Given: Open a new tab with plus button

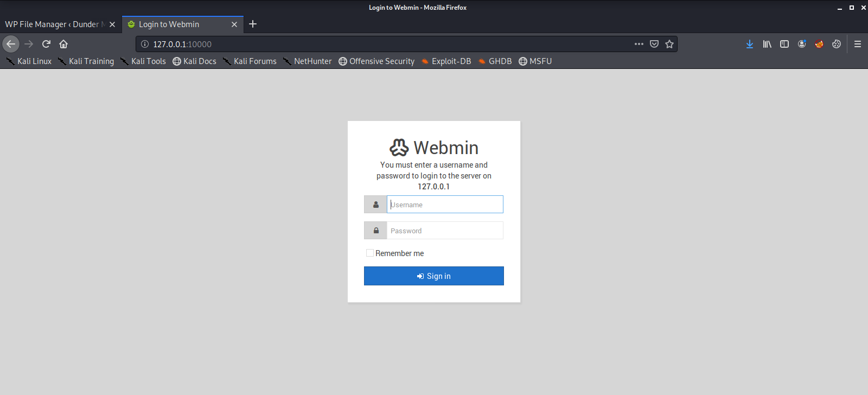Looking at the screenshot, I should [253, 24].
